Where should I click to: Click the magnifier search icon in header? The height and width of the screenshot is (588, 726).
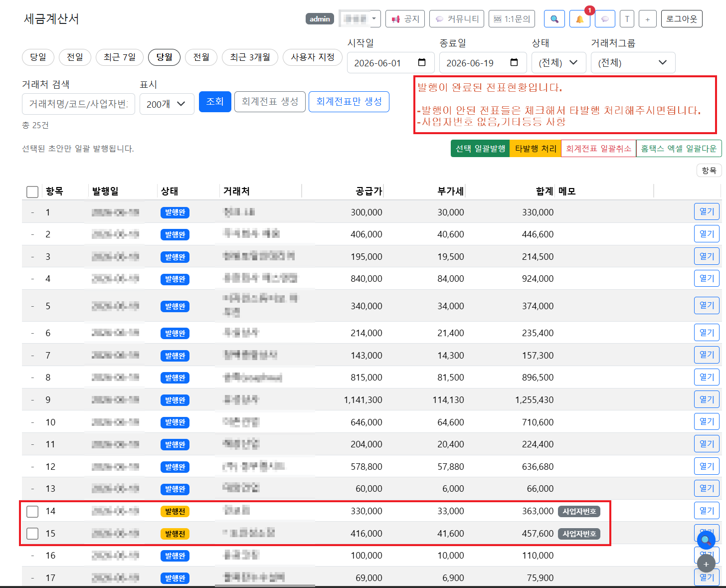554,19
